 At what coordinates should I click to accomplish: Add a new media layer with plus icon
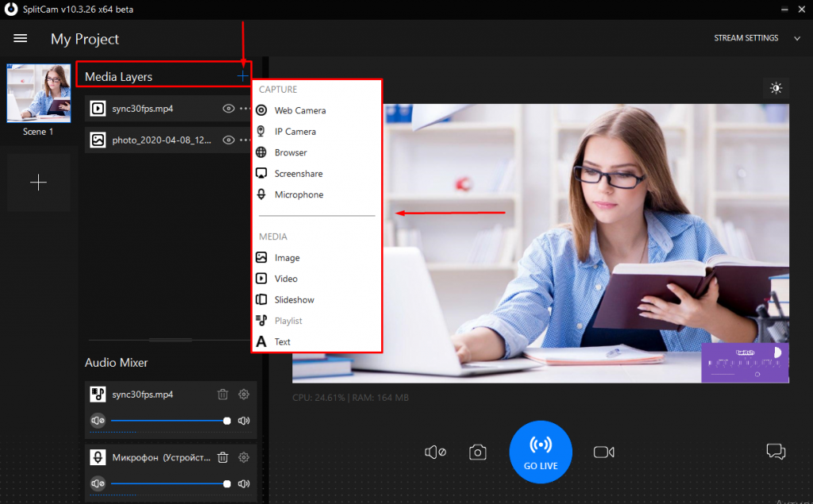tap(243, 76)
